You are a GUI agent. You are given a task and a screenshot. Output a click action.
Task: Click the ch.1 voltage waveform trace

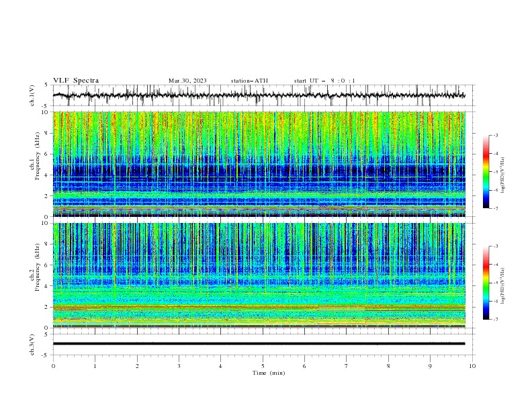coord(259,95)
